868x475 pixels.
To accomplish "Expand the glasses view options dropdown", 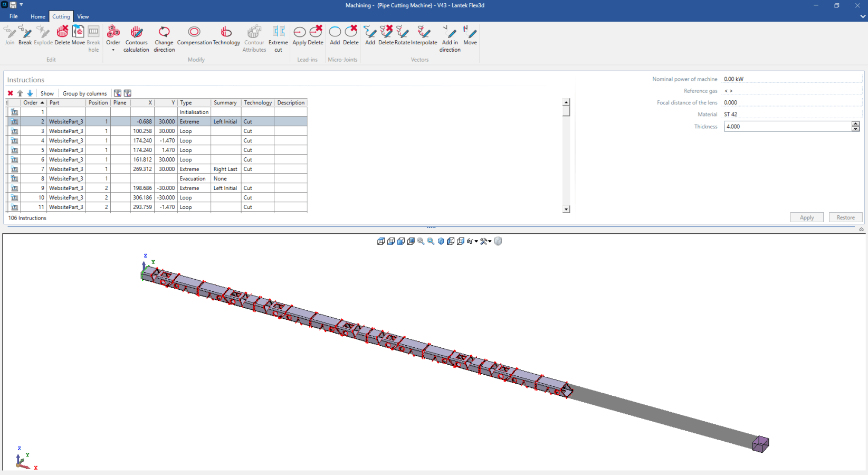I will (x=476, y=242).
